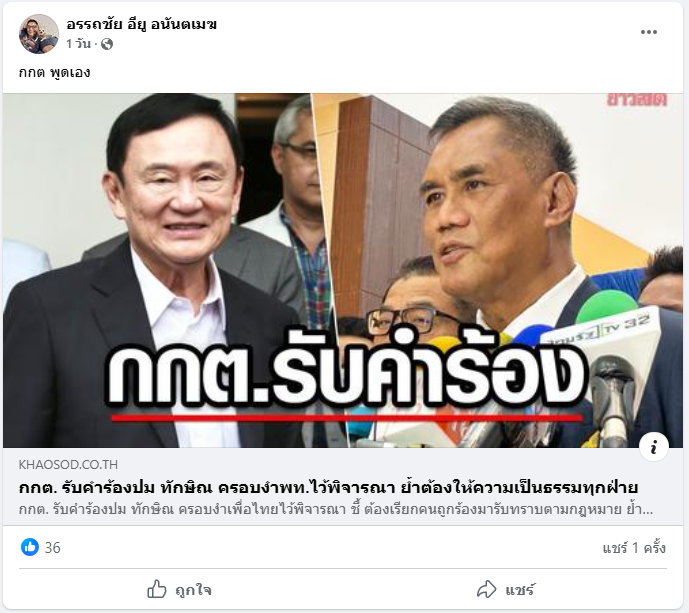Open the article headline กกต. รับคำร้องปม ทักษิณ
The image size is (689, 613).
coord(328,487)
